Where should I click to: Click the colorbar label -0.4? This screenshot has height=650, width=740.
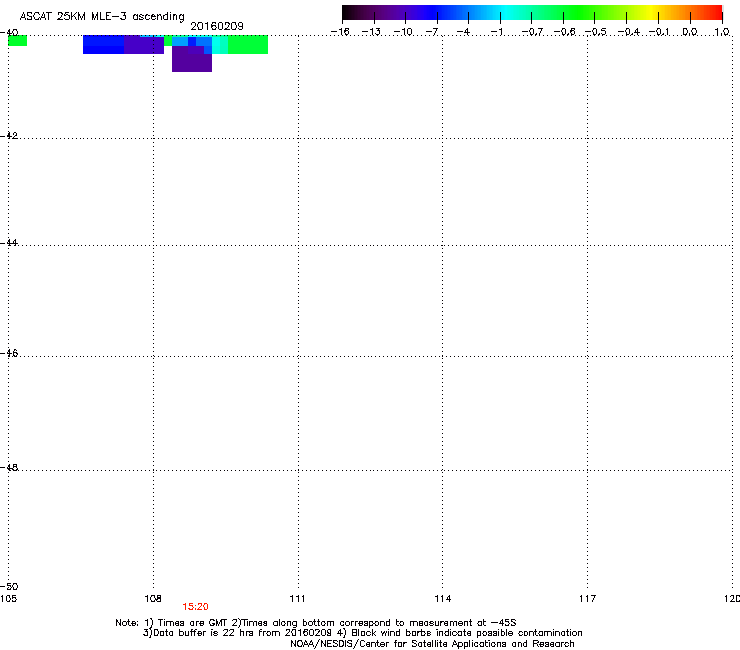pos(629,32)
